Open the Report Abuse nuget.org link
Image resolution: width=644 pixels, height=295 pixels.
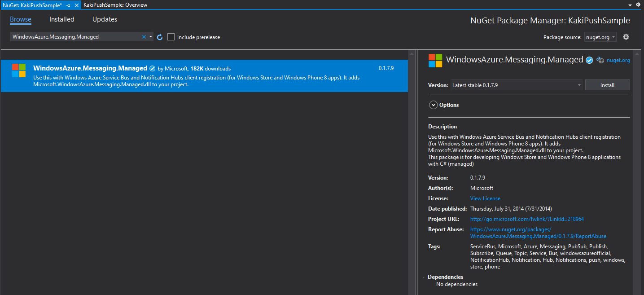538,233
